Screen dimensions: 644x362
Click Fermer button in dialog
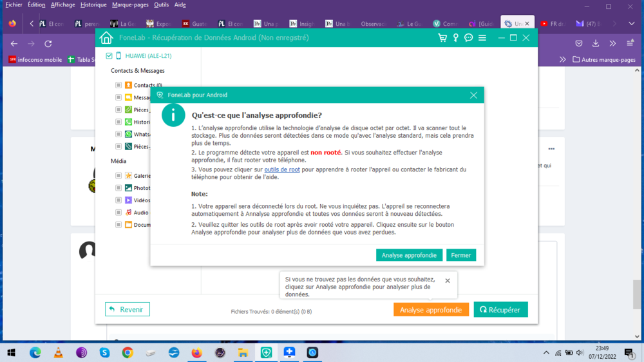[461, 255]
